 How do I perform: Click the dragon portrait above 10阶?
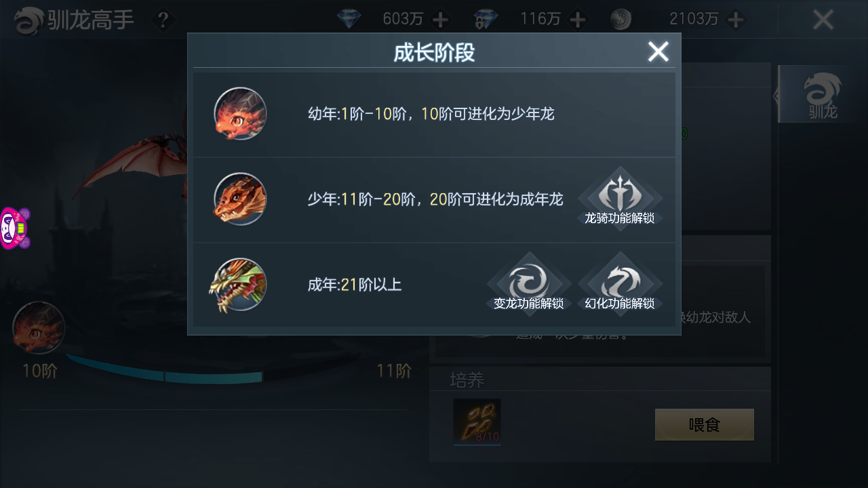click(39, 328)
